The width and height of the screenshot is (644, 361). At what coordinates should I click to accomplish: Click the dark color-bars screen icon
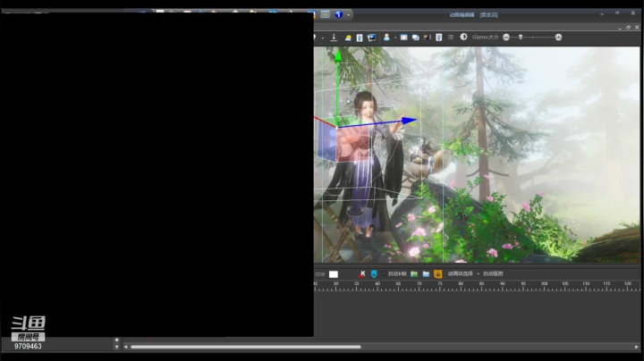click(x=428, y=38)
